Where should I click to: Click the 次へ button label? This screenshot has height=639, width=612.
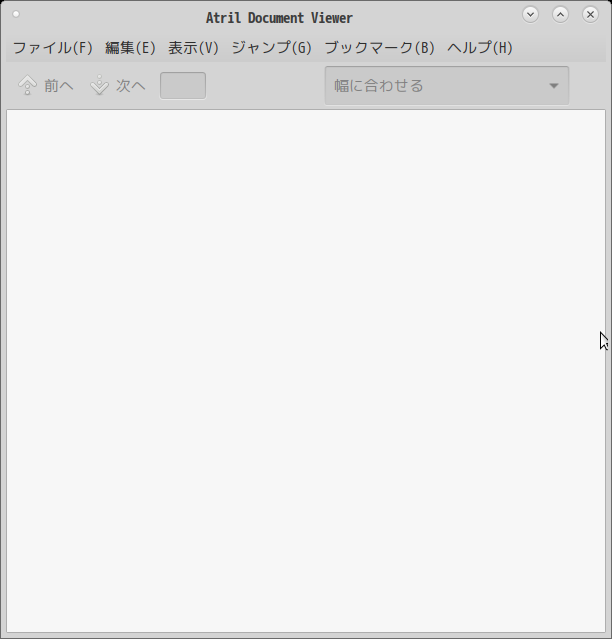131,86
